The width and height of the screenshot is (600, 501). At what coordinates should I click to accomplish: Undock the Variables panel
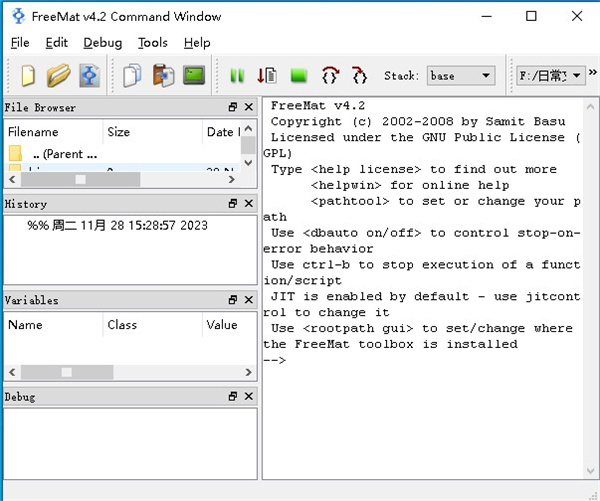pos(232,300)
